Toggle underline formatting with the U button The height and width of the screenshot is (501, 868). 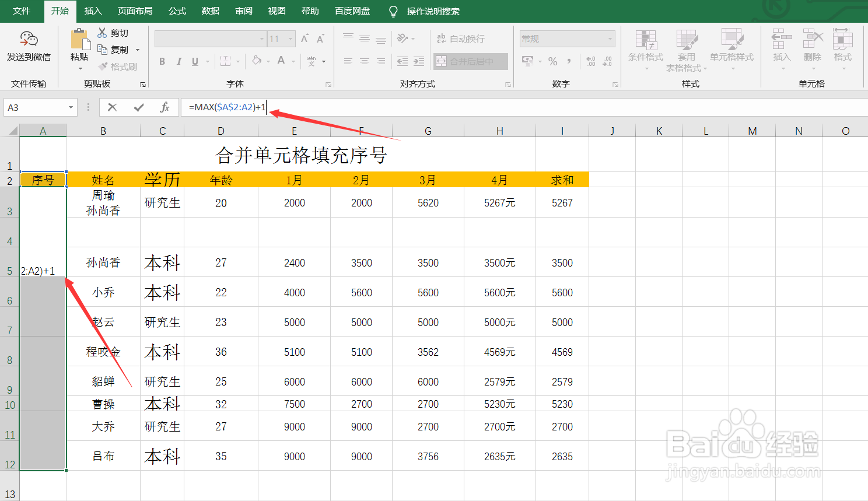(x=195, y=61)
